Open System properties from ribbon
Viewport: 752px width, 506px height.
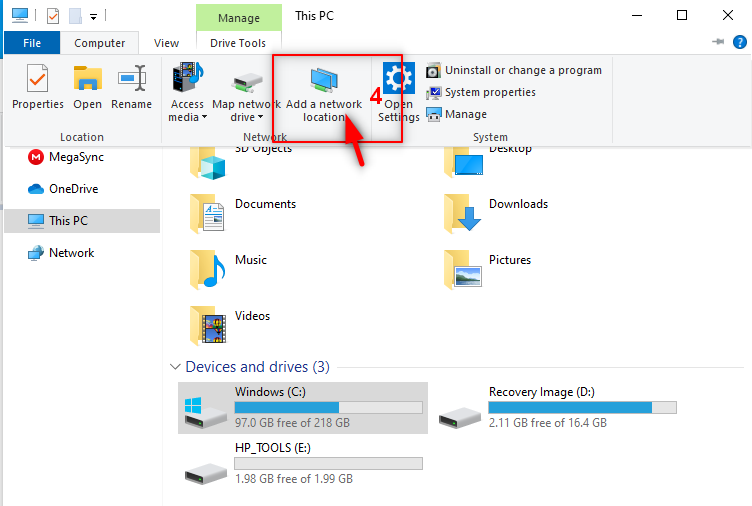point(481,92)
